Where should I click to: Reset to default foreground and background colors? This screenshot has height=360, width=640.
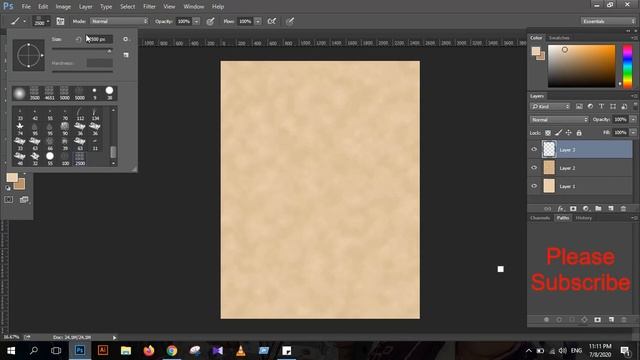click(x=8, y=188)
